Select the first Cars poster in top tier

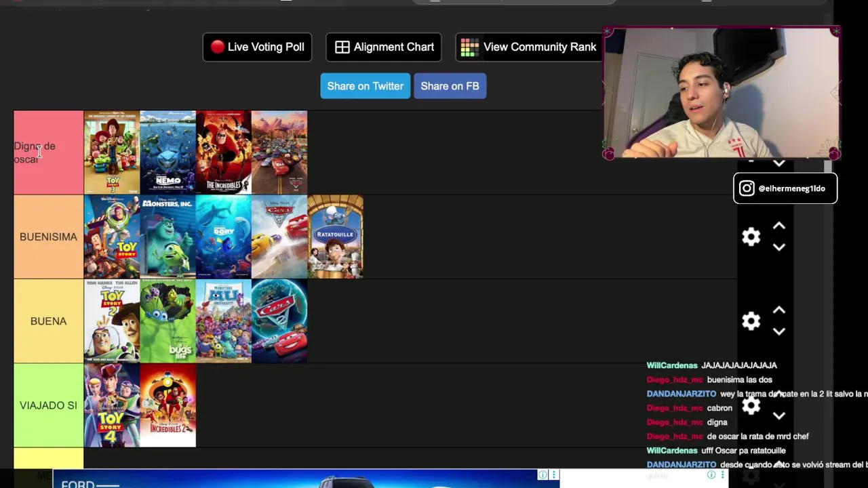[279, 152]
